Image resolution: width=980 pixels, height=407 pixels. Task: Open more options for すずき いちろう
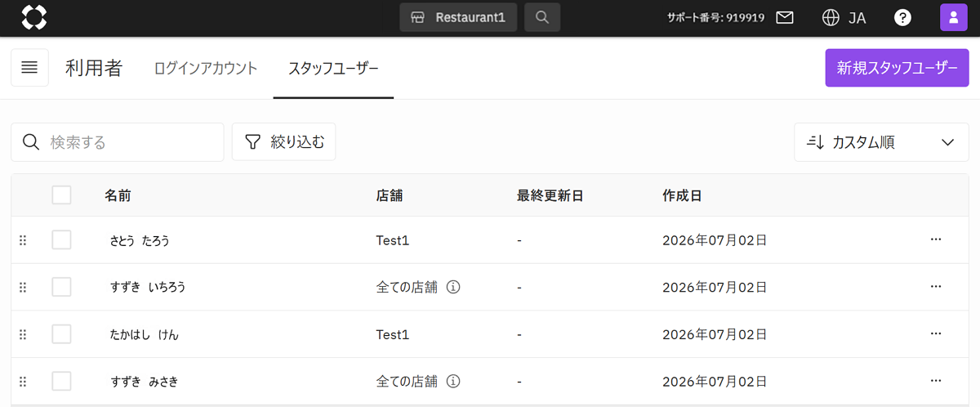(936, 287)
